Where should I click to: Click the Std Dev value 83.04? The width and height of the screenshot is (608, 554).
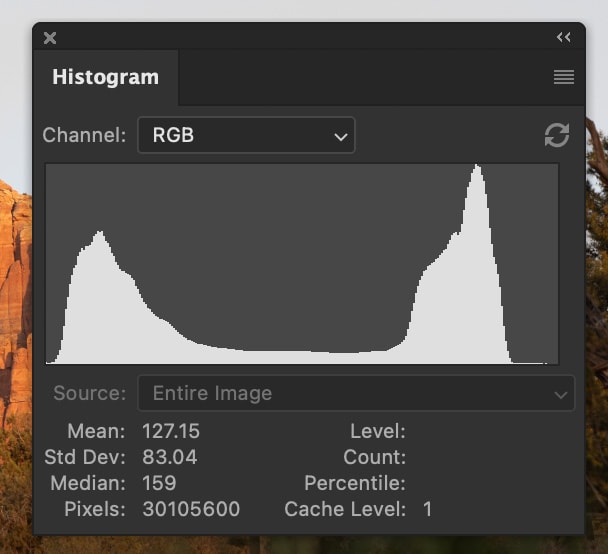(x=170, y=457)
